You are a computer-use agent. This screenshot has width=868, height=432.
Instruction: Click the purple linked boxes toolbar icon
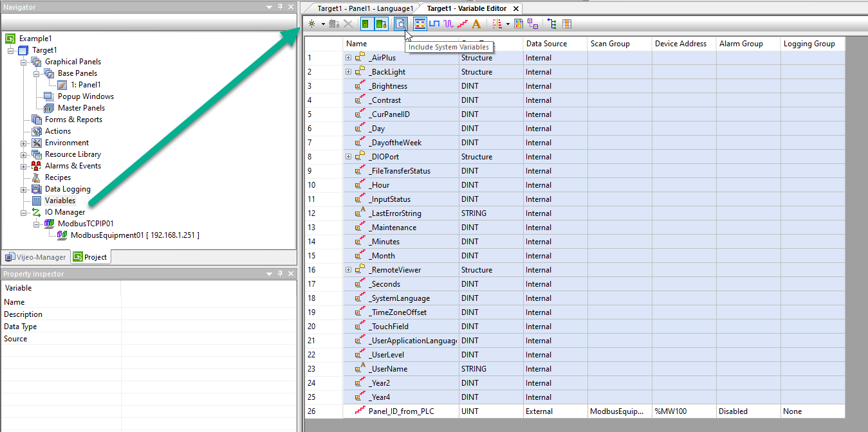click(533, 24)
